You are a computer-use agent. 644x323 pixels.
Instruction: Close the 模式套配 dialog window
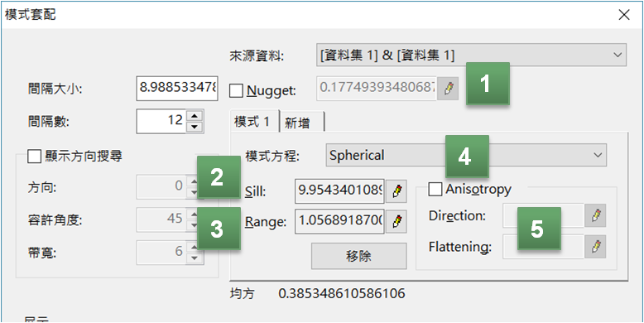point(624,15)
